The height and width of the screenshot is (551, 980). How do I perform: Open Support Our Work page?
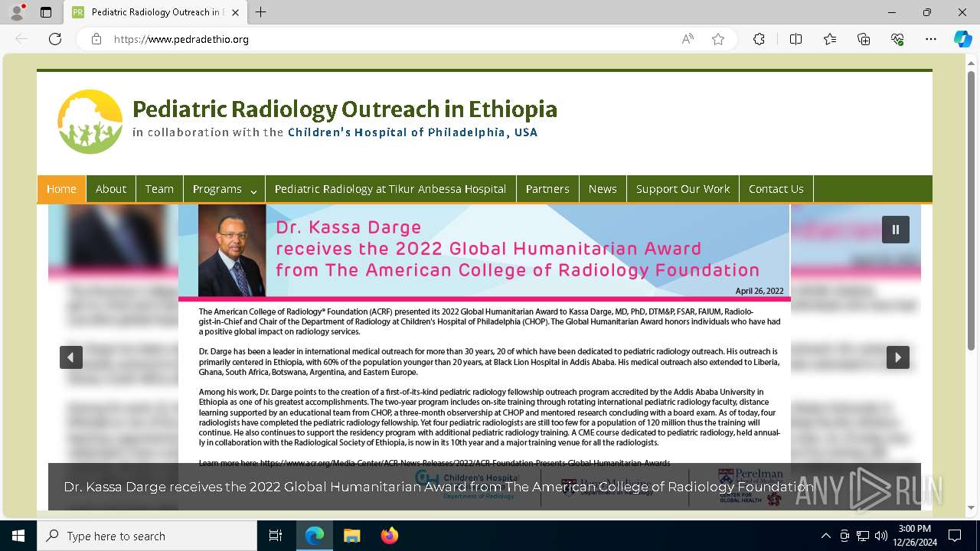(x=683, y=189)
